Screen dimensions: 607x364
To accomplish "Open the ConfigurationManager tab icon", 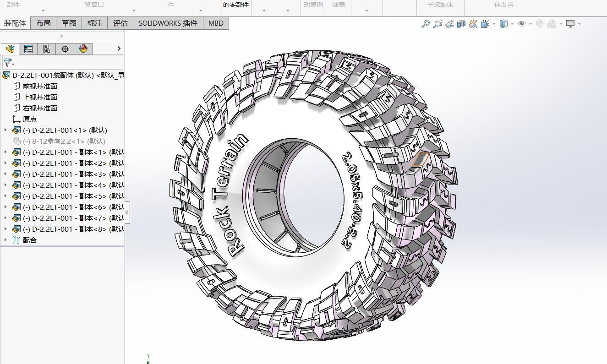I will (47, 49).
